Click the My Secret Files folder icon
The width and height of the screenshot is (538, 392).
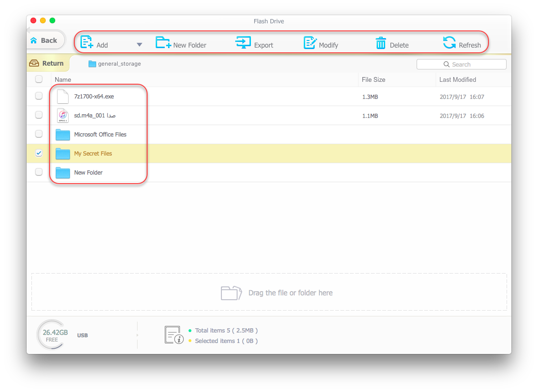(x=63, y=154)
